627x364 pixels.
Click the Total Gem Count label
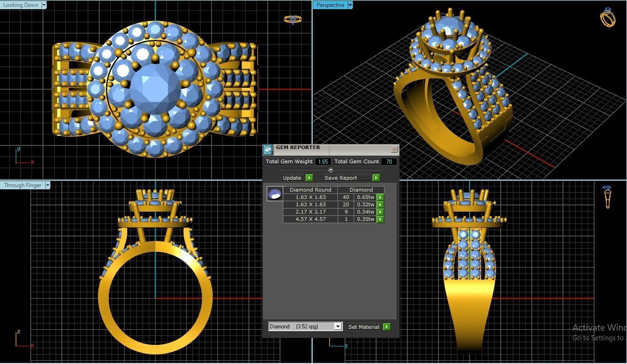coord(357,161)
